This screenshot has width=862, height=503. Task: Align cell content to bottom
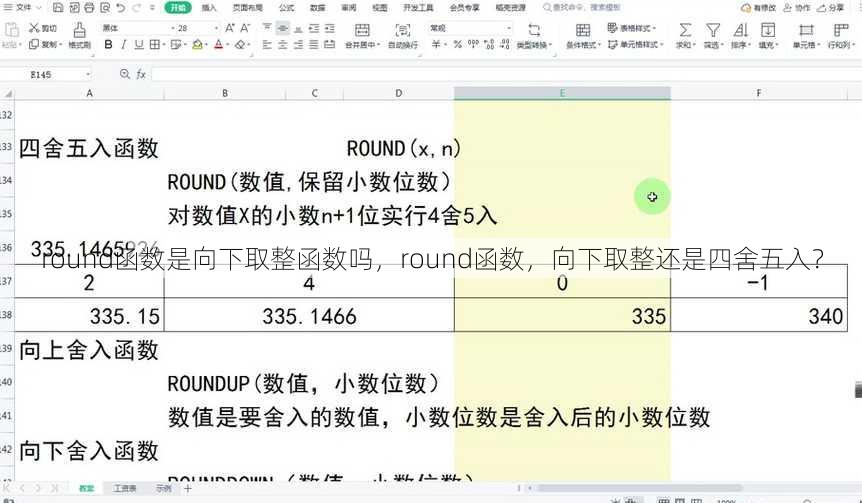click(x=298, y=28)
